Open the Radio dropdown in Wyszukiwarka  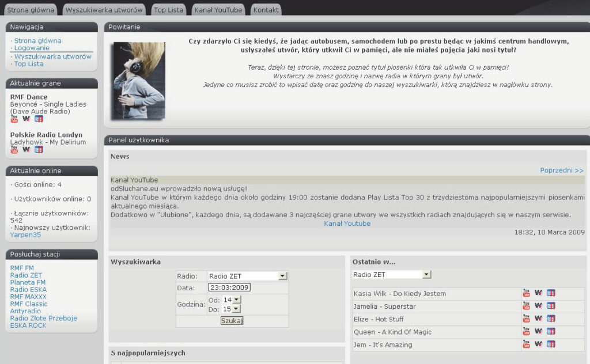[x=282, y=276]
